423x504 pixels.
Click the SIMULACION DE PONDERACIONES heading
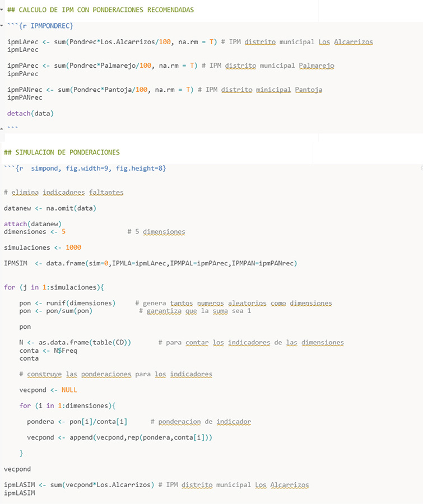[x=62, y=152]
